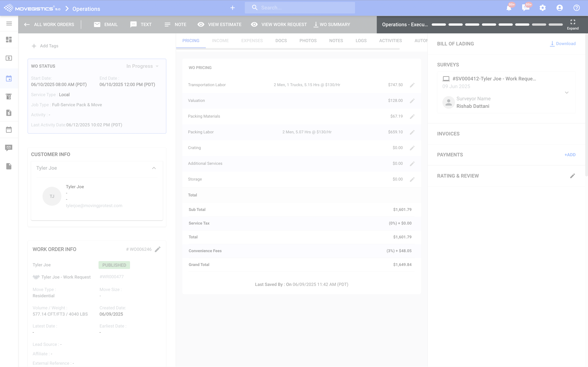Download the Bill of Lading
This screenshot has width=588, height=367.
(x=563, y=44)
